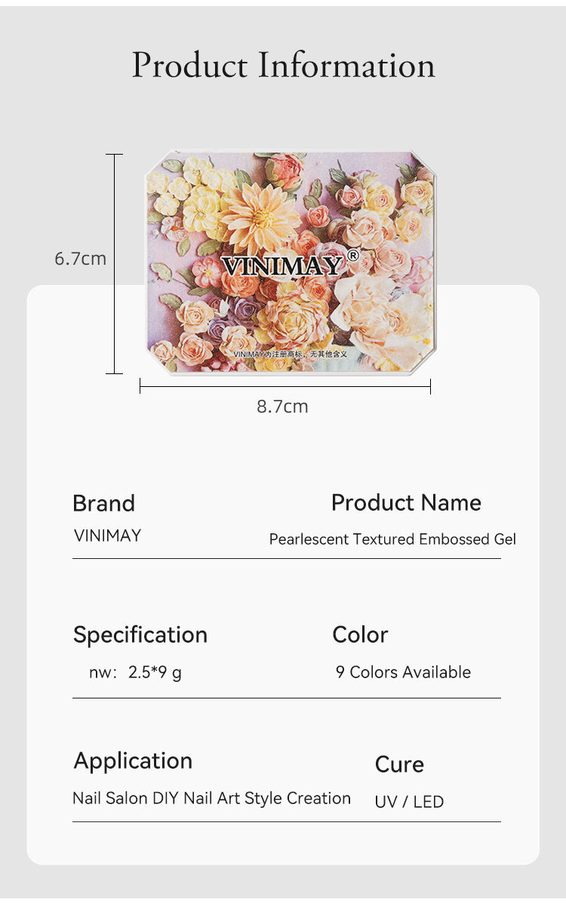This screenshot has height=924, width=566.
Task: Select the Application heading
Action: (133, 760)
